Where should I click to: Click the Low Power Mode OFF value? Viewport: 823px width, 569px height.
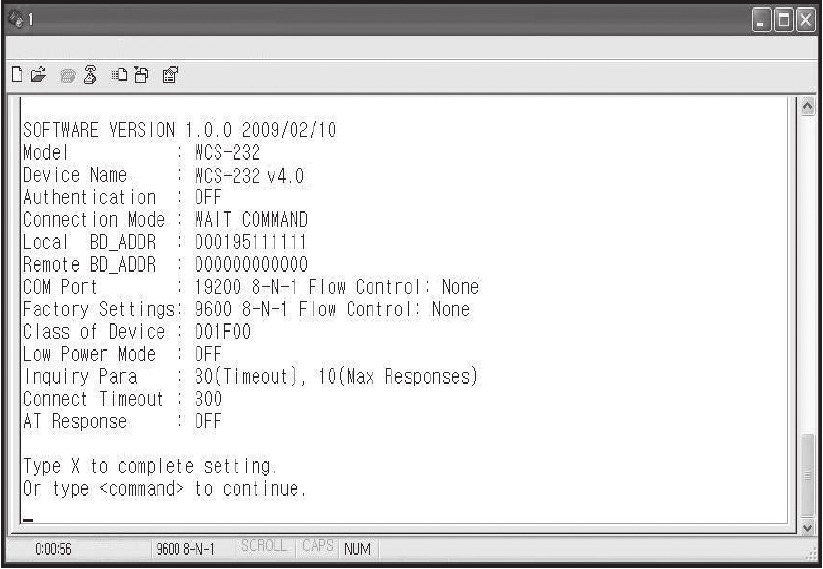[x=208, y=354]
